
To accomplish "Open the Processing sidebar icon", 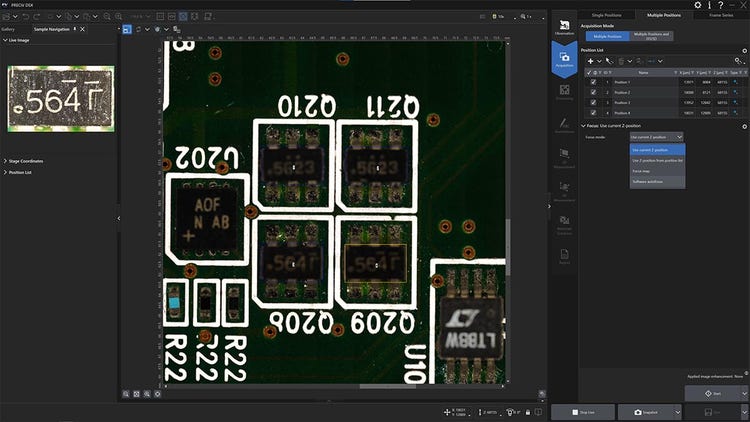I will pos(563,91).
